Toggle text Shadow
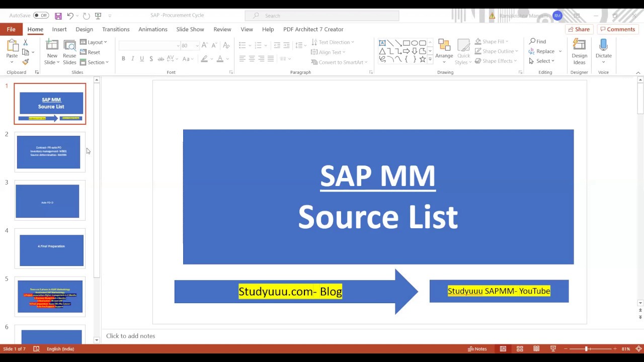 click(x=151, y=59)
